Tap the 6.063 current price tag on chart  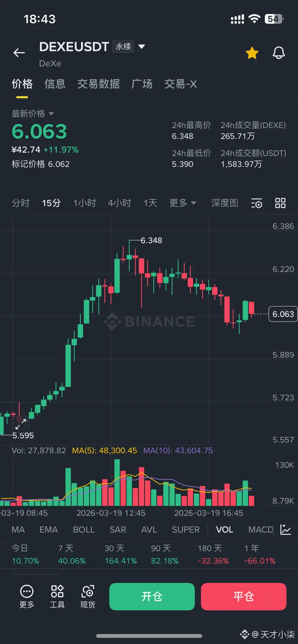[283, 314]
